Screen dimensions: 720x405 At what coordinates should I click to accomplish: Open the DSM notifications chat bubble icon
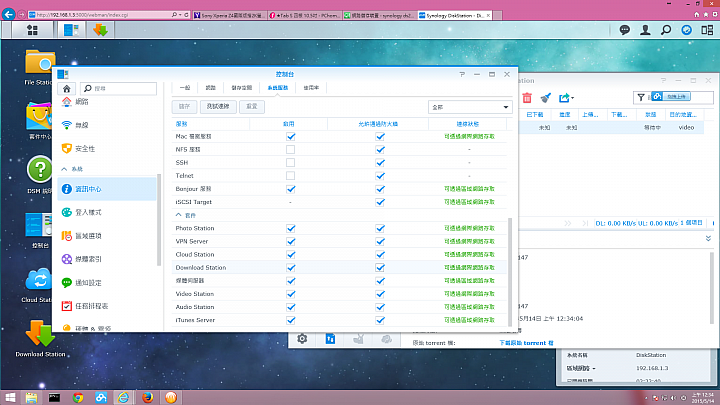tap(624, 30)
